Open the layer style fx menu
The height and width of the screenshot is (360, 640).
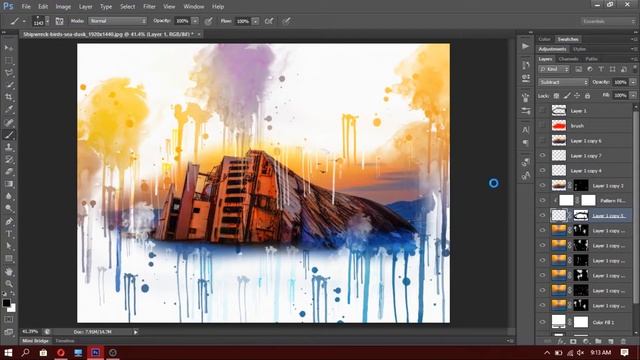560,341
